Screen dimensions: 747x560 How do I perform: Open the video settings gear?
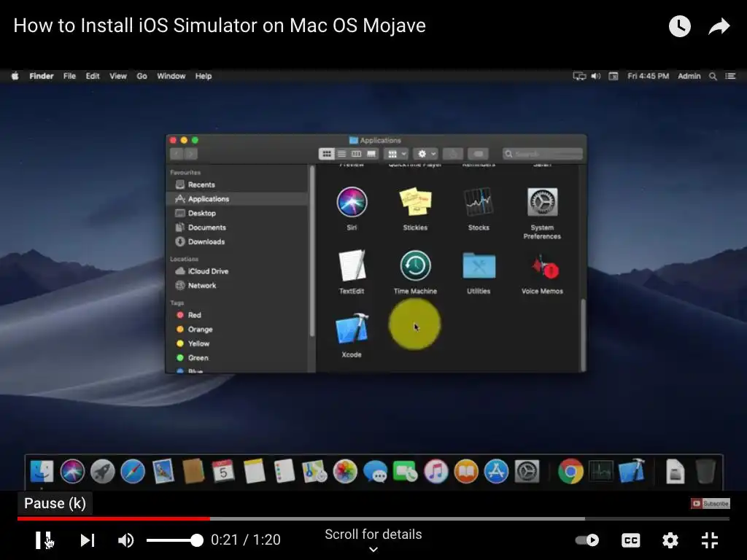tap(670, 540)
